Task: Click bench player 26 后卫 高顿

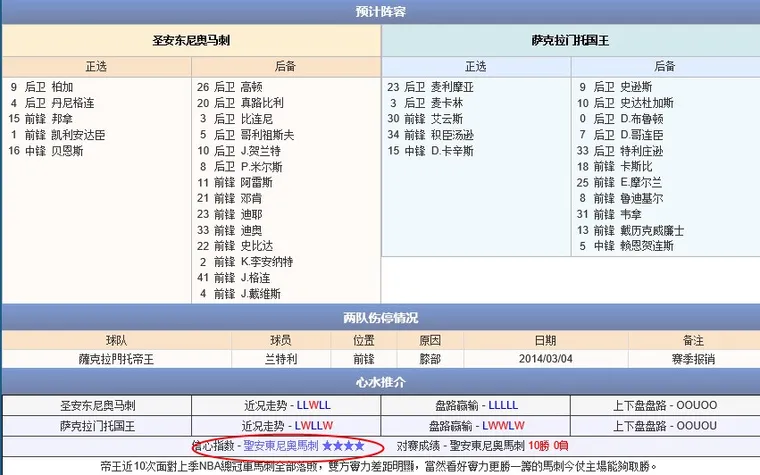Action: (x=230, y=87)
